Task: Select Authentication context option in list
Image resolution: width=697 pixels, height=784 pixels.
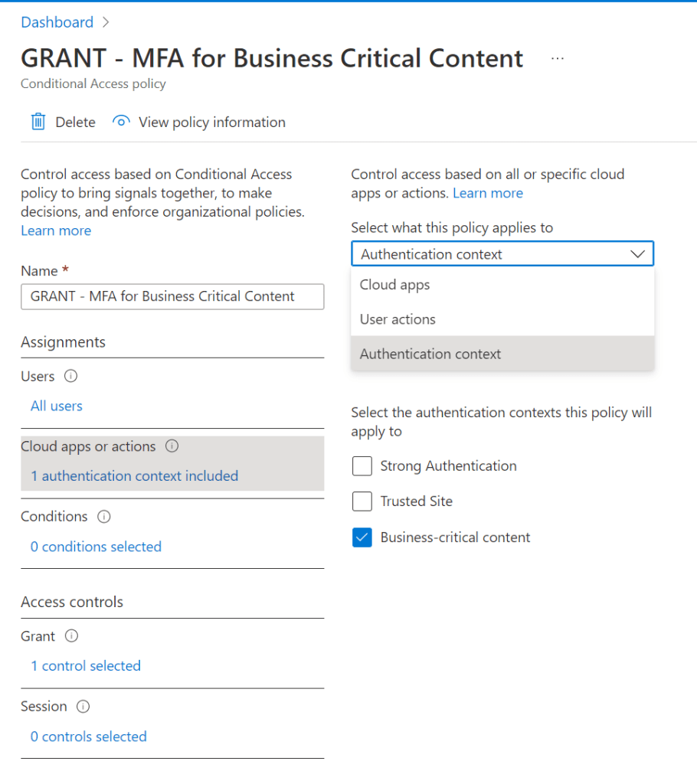Action: point(430,354)
